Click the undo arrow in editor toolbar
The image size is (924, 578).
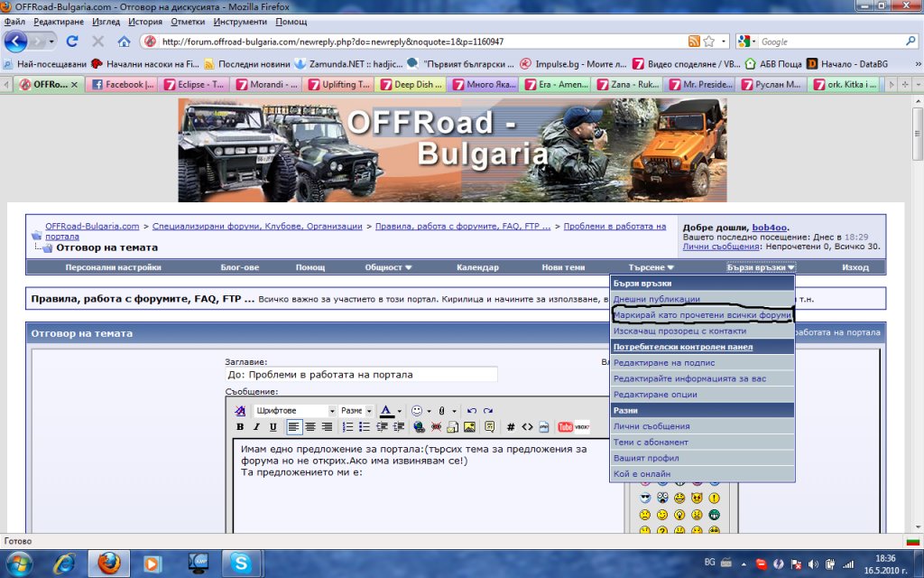coord(471,410)
